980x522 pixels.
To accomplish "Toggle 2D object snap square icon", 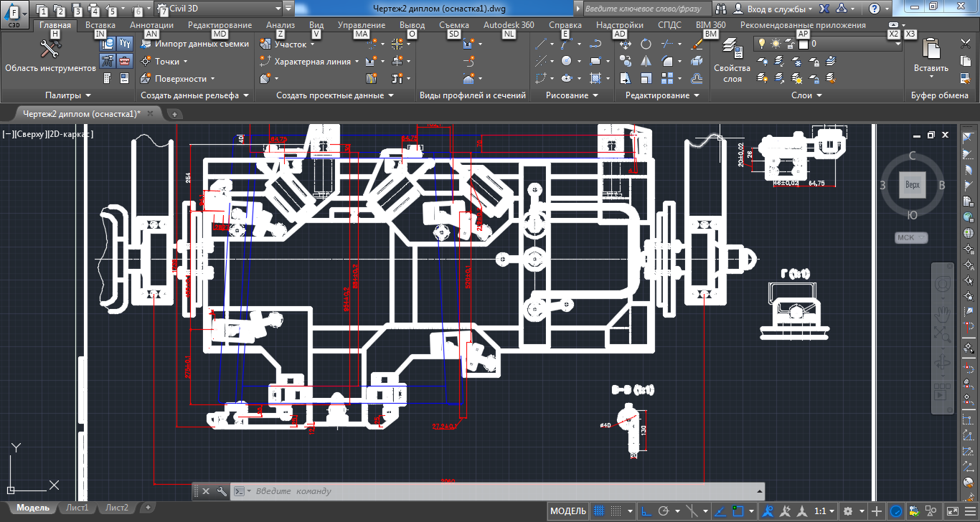I will click(x=739, y=511).
